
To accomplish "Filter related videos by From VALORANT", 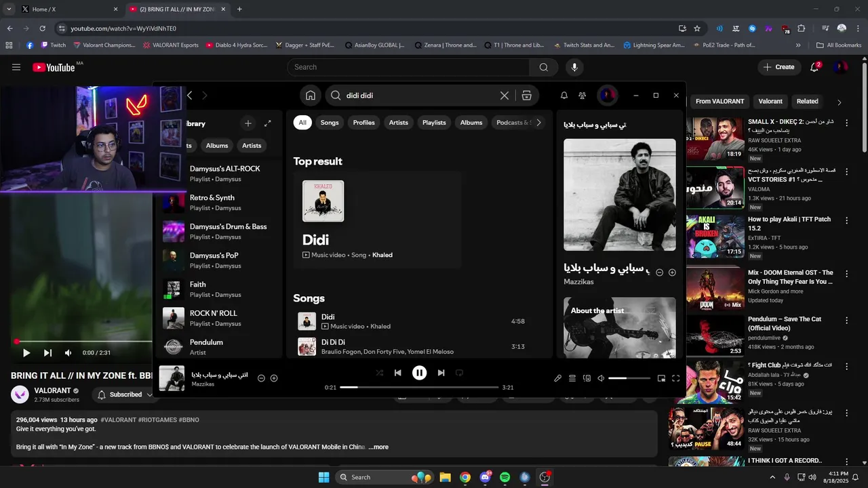I will 719,102.
